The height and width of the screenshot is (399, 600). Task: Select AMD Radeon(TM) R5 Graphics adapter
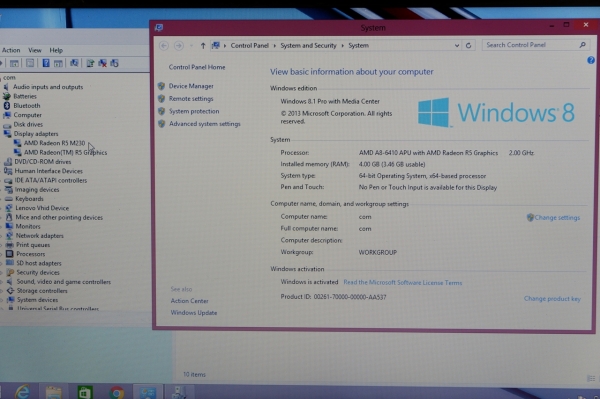pyautogui.click(x=65, y=153)
